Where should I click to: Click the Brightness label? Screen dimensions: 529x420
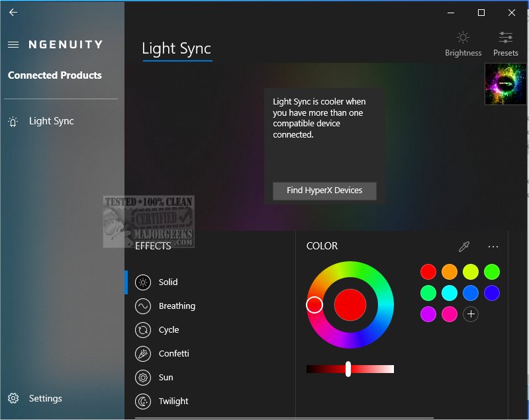click(463, 53)
